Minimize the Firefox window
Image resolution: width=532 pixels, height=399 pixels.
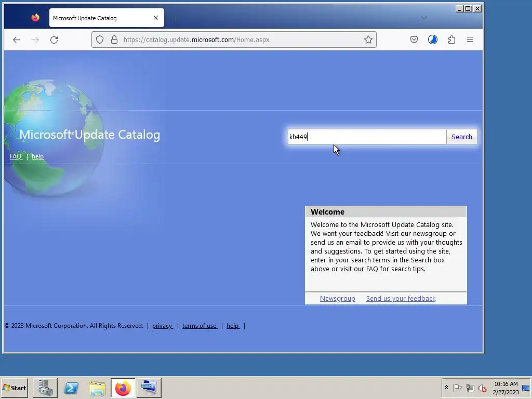click(459, 9)
